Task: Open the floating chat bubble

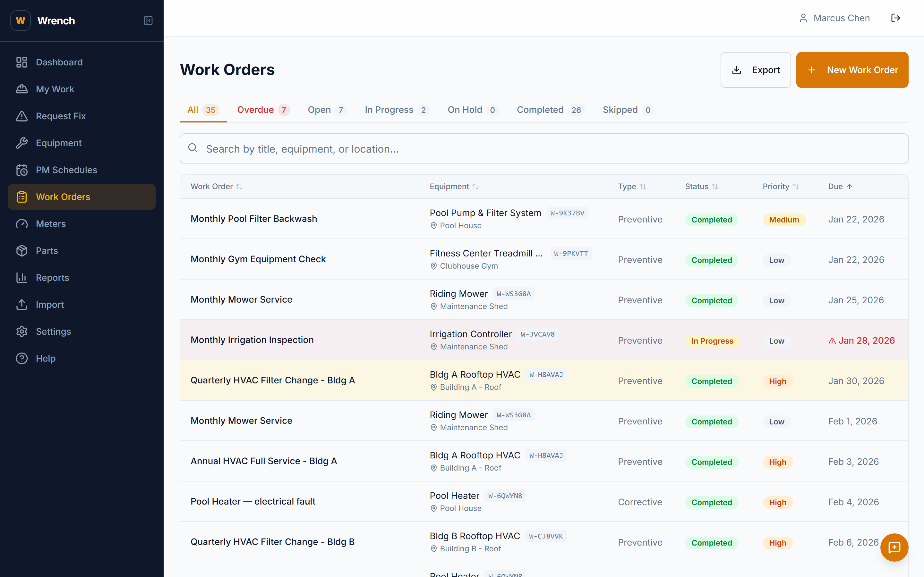Action: (894, 547)
